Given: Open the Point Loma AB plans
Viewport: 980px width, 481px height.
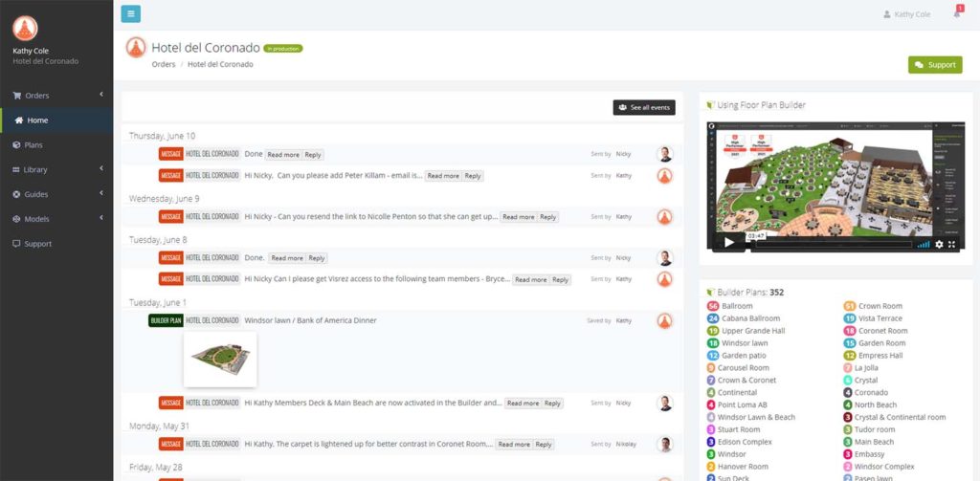Looking at the screenshot, I should 742,404.
